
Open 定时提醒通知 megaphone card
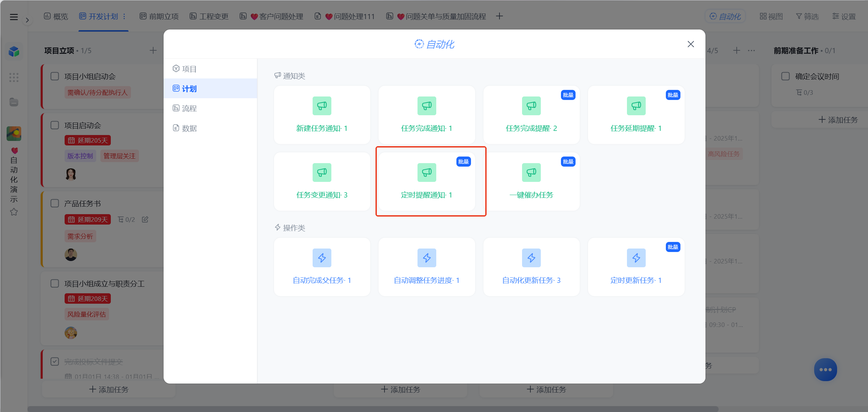pos(427,182)
